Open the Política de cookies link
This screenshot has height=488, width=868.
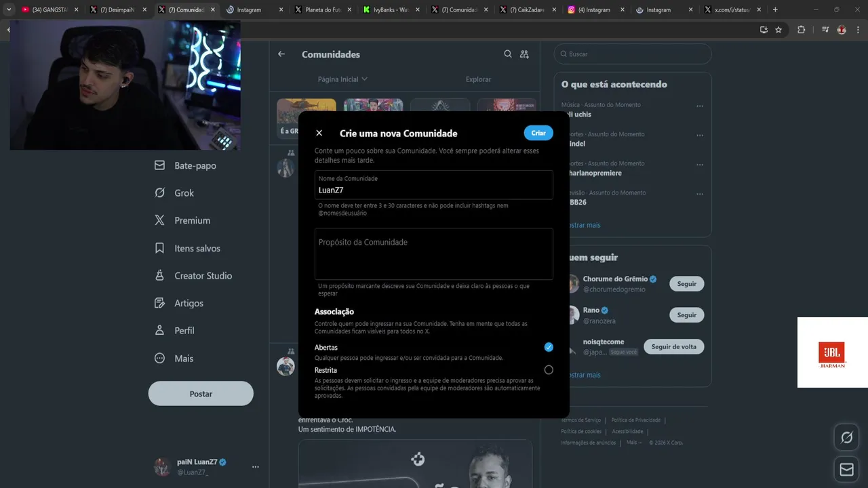581,431
